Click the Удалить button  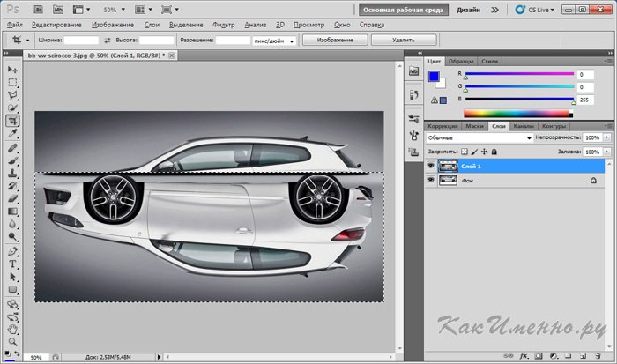point(404,41)
